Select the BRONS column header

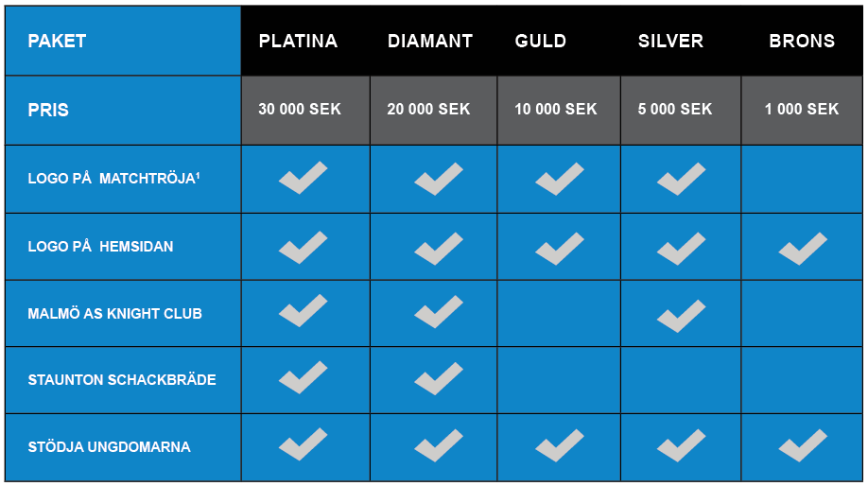click(x=802, y=41)
